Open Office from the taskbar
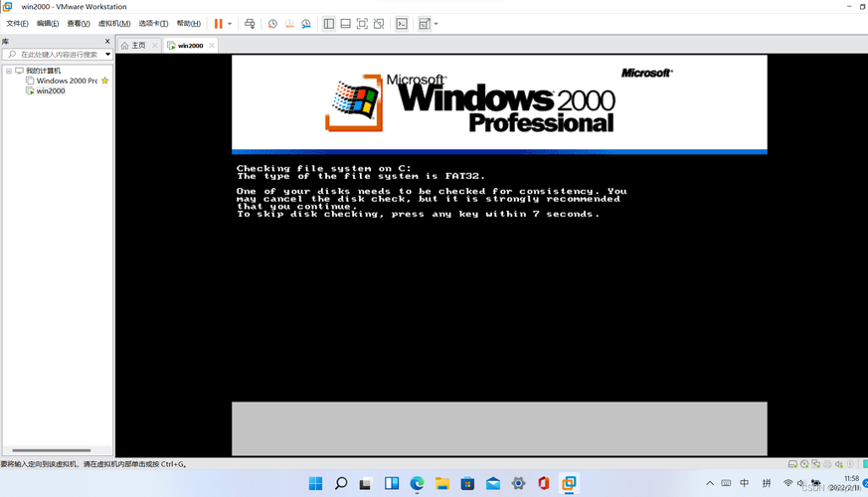Screen dimensions: 868x497 click(544, 483)
